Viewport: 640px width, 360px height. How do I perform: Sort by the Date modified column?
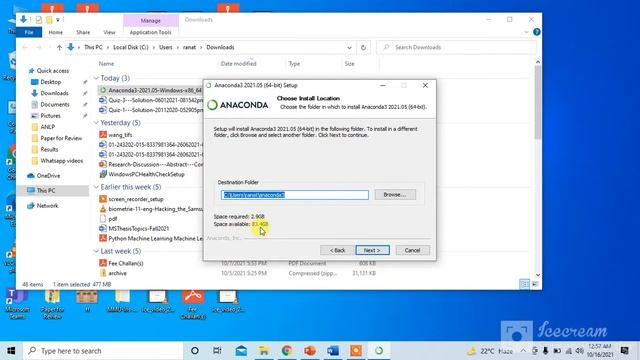coord(238,64)
